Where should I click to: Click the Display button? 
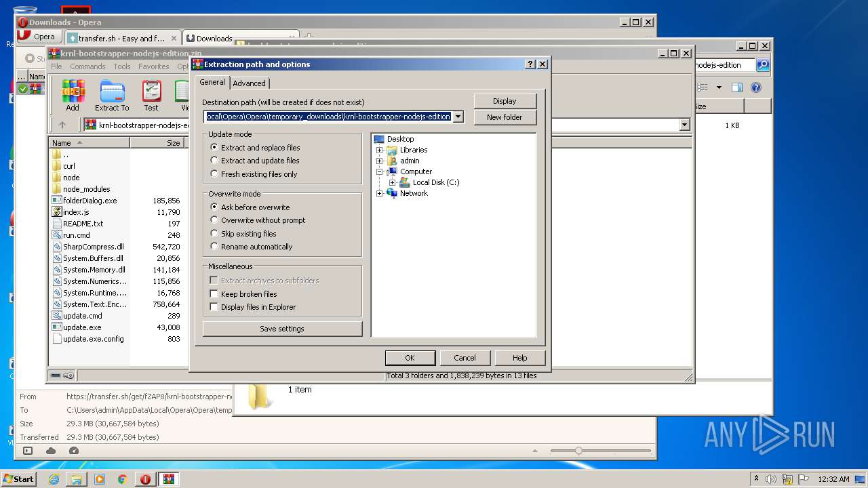point(505,101)
